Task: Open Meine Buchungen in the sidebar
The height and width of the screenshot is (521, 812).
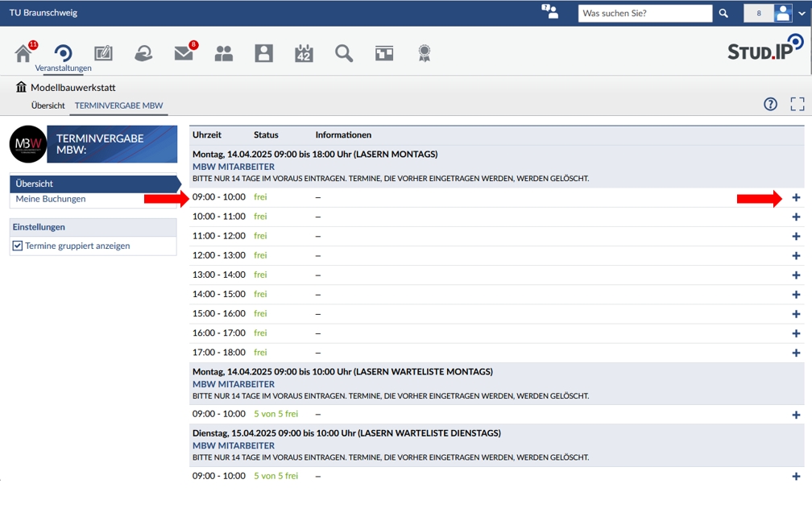Action: (x=51, y=199)
